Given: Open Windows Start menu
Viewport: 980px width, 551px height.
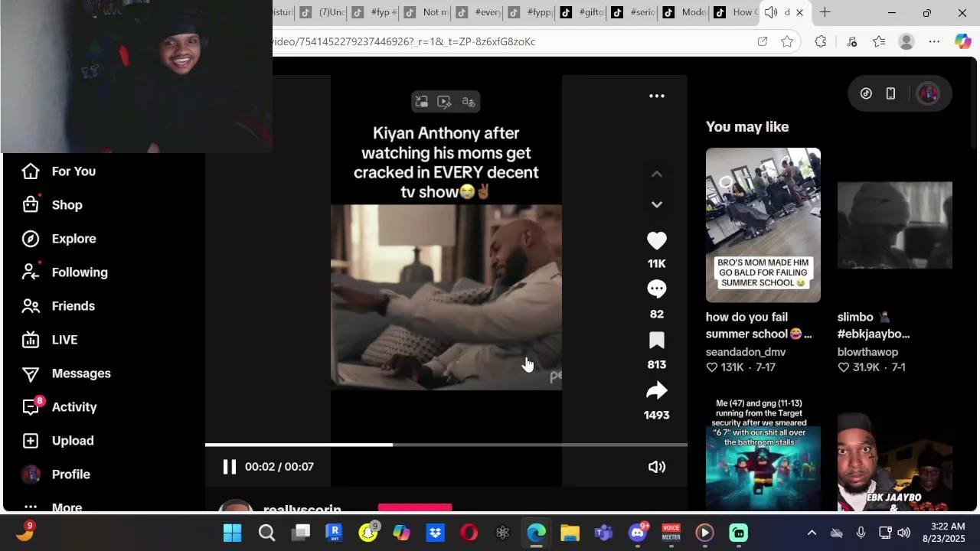Looking at the screenshot, I should [x=233, y=533].
